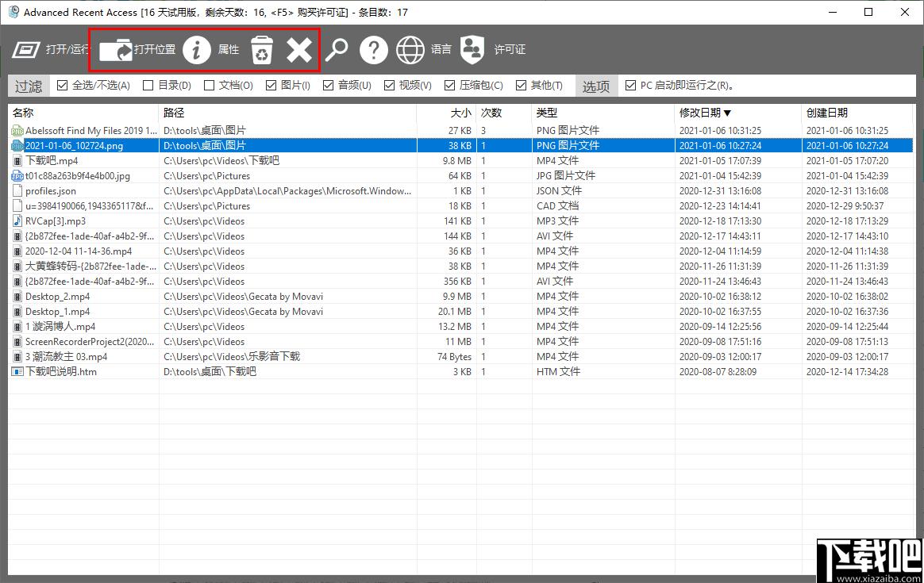This screenshot has width=924, height=583.
Task: Toggle PC 启动即运行 checkbox
Action: pyautogui.click(x=630, y=86)
